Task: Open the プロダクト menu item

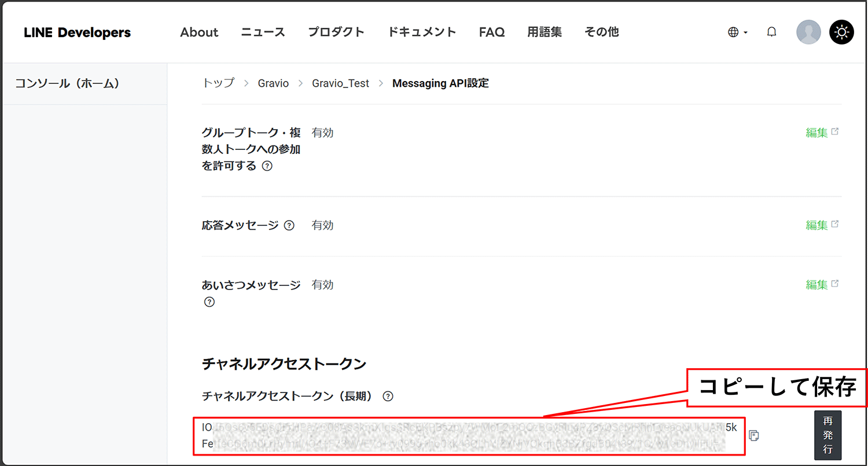Action: [x=336, y=32]
